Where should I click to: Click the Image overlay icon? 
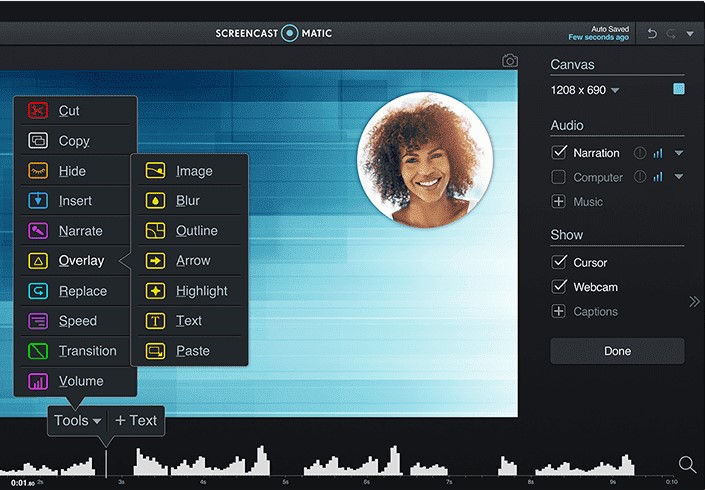(155, 171)
